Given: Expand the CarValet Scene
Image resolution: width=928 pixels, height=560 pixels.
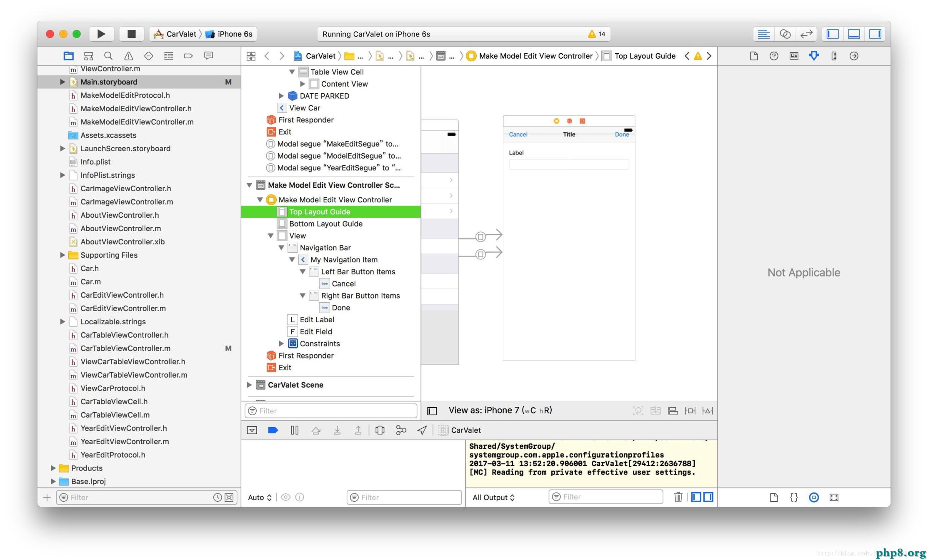Looking at the screenshot, I should click(x=249, y=385).
